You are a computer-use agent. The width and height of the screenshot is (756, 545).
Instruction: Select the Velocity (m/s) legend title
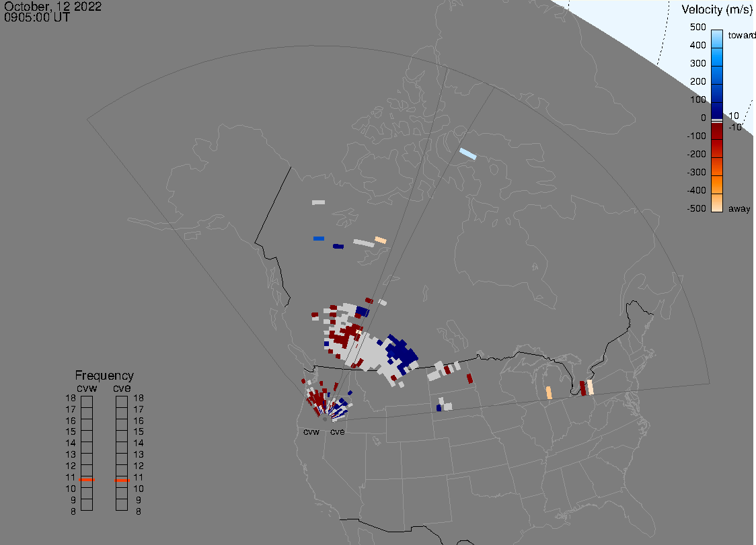tap(716, 9)
